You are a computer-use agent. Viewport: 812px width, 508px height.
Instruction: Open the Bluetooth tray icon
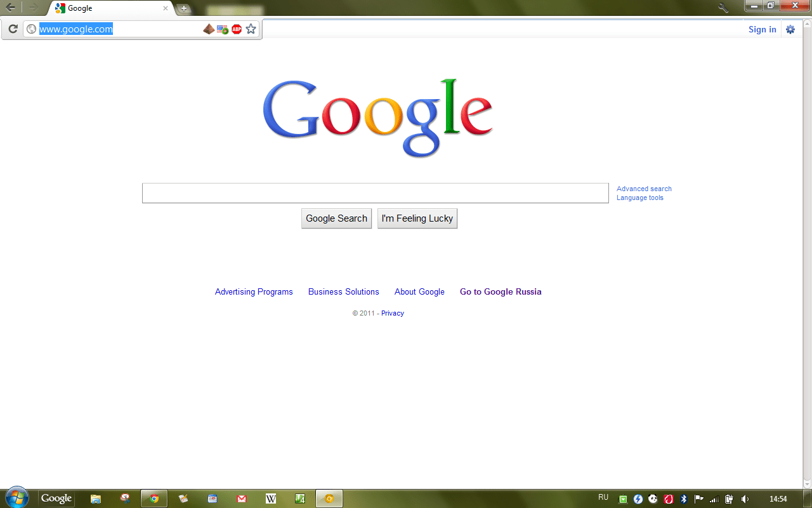(683, 499)
